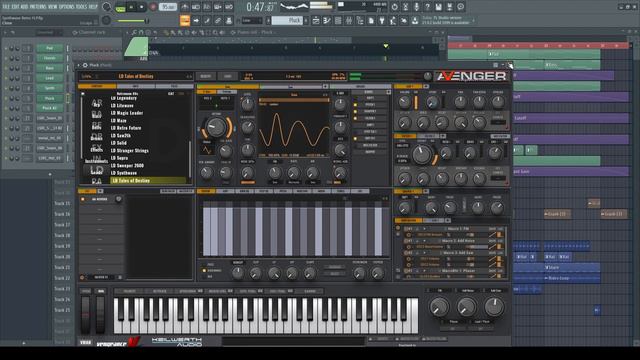Arm the red Record button
This screenshot has width=640, height=360.
click(153, 7)
